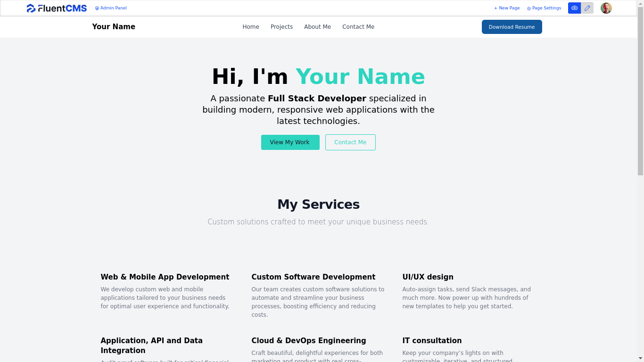
Task: Click the Custom Software Development title
Action: (x=314, y=277)
